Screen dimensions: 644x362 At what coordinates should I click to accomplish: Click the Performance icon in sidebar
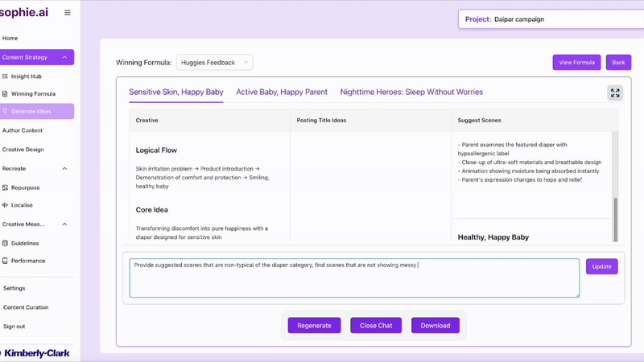click(x=5, y=261)
